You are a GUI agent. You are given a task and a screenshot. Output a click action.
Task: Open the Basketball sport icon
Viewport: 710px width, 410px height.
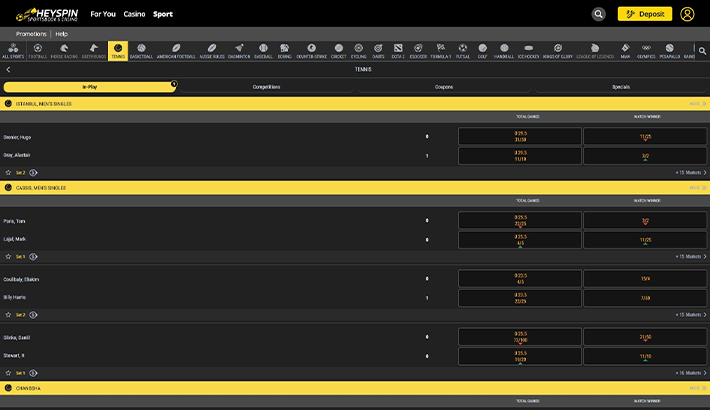pos(141,50)
